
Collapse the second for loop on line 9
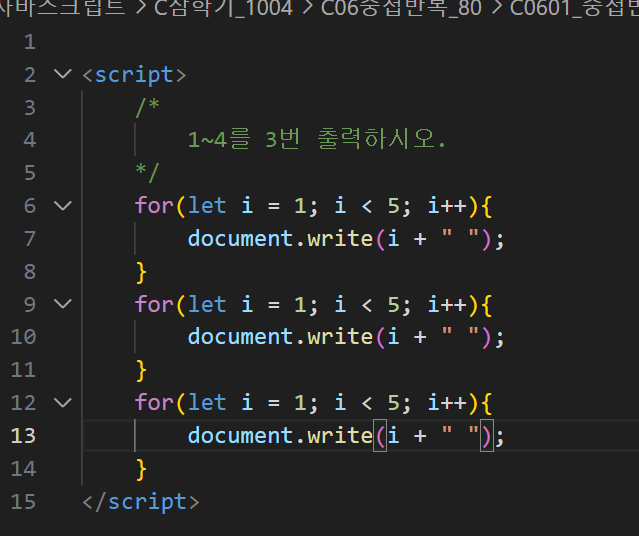(63, 304)
